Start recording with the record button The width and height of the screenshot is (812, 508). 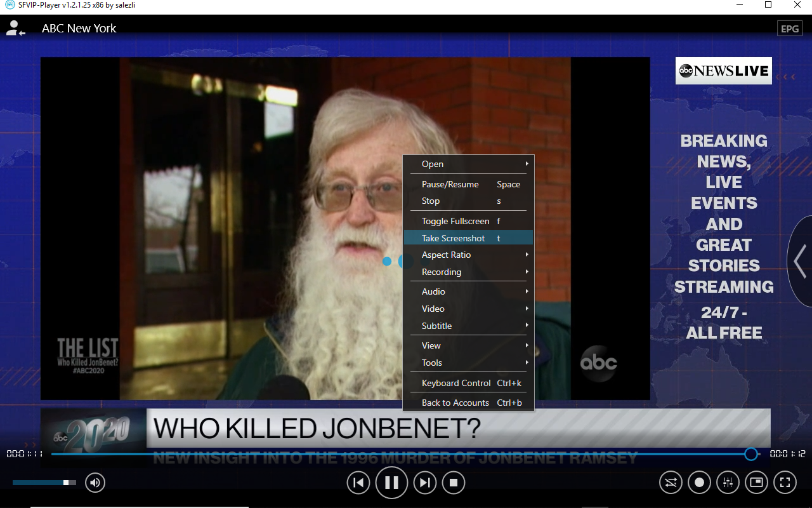click(699, 483)
